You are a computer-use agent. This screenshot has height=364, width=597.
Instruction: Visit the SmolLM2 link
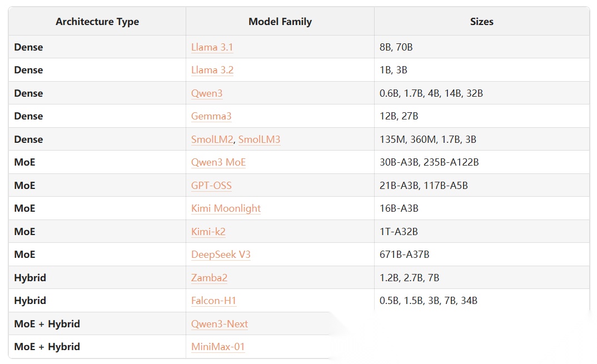pyautogui.click(x=212, y=139)
